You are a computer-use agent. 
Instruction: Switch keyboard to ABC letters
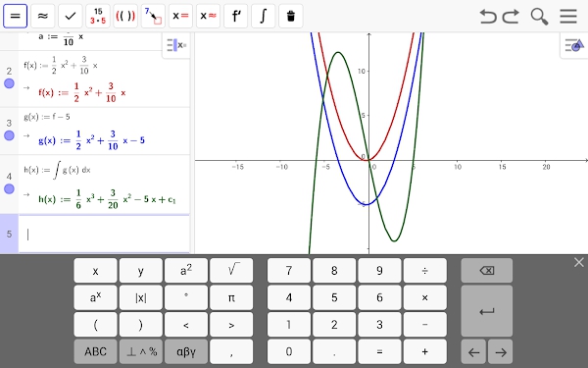(96, 351)
